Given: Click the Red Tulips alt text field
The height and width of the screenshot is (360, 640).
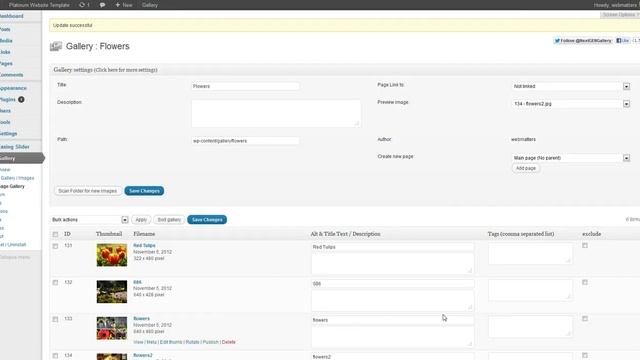Looking at the screenshot, I should [393, 247].
